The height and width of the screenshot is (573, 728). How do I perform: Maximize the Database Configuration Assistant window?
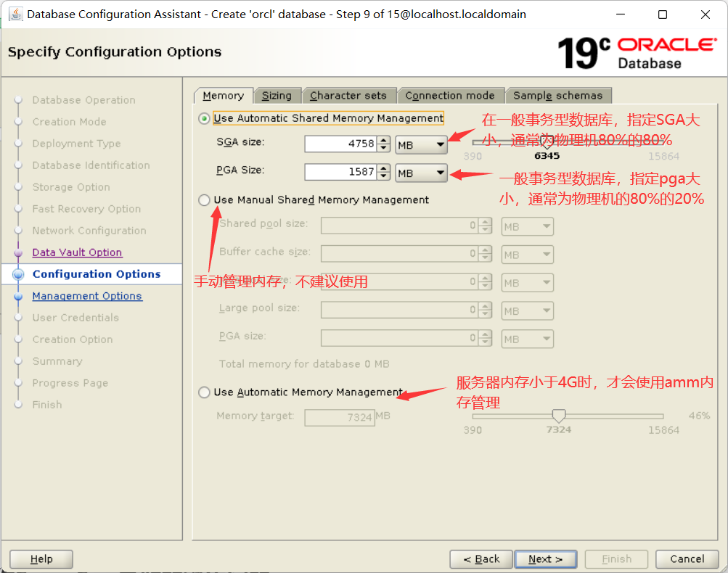point(663,15)
